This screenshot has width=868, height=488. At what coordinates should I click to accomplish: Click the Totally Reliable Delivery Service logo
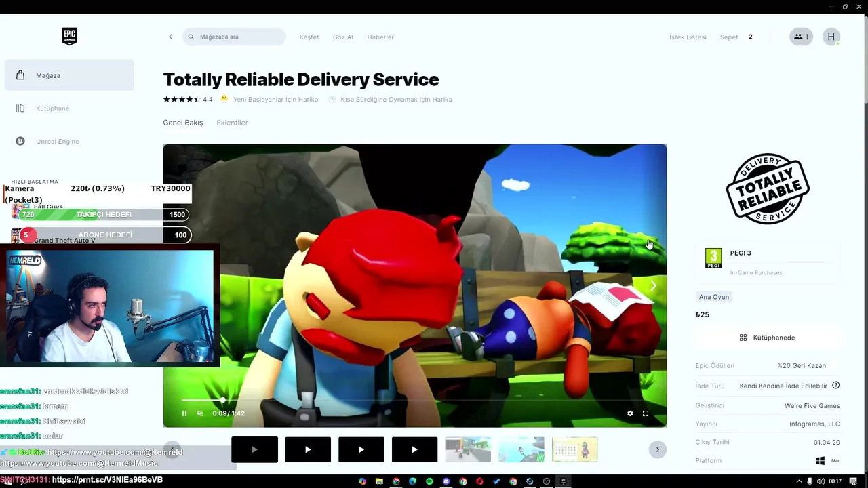[x=768, y=188]
